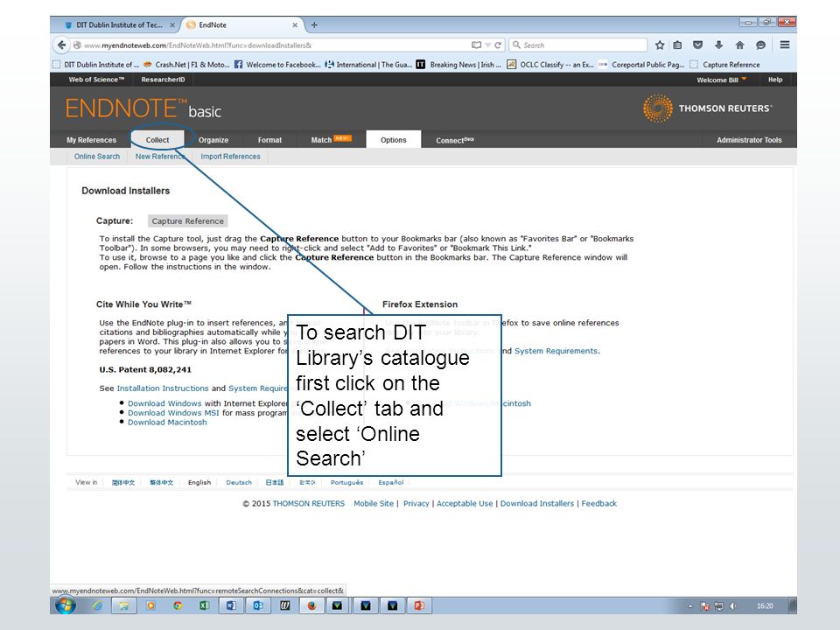Close the EndNote browser tab
Screen dimensions: 840x630
tap(295, 24)
